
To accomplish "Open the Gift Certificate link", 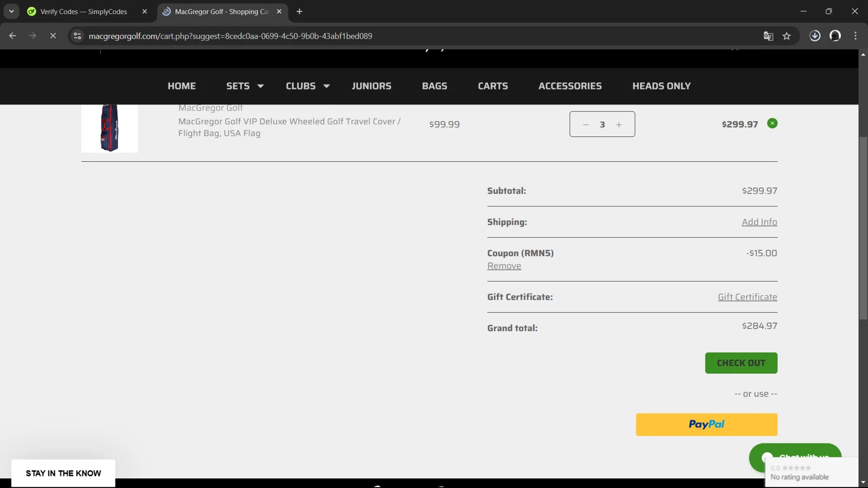I will [747, 297].
